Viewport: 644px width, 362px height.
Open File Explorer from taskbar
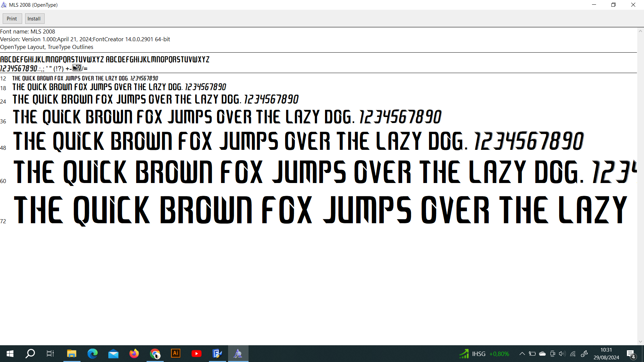pos(71,354)
